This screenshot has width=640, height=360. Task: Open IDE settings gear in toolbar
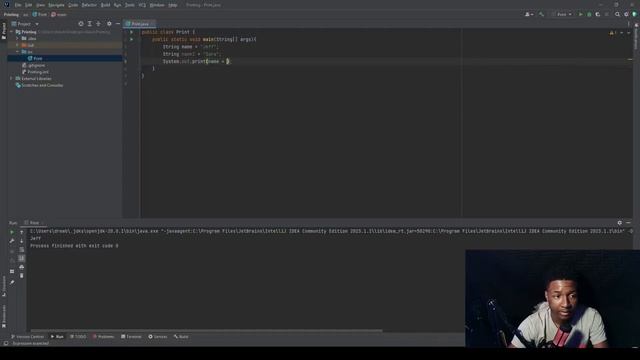tap(626, 14)
